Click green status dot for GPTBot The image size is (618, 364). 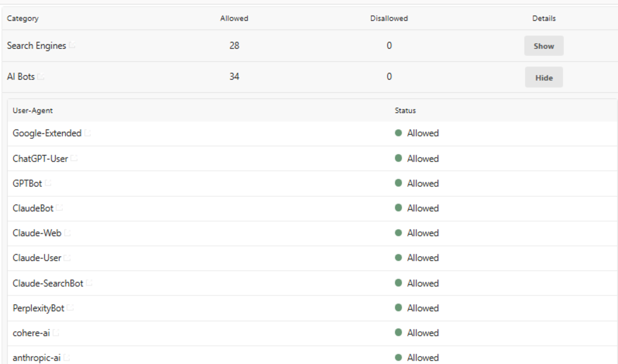398,183
